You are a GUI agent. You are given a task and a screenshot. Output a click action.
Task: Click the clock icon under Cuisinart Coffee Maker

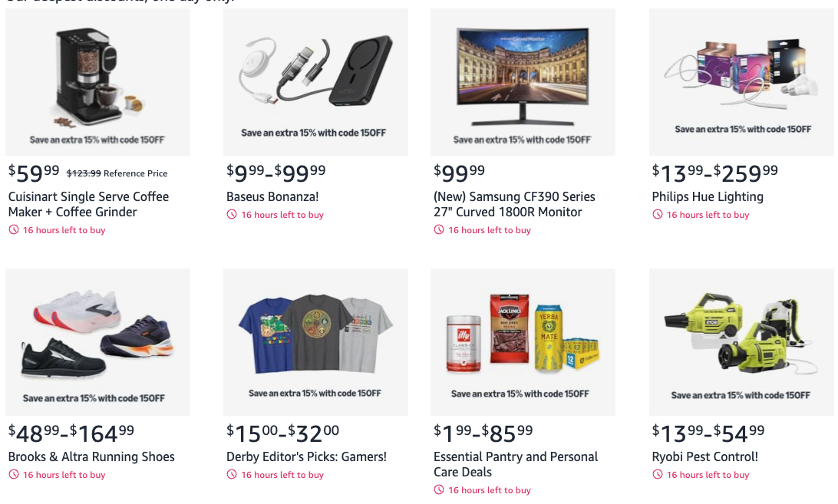pyautogui.click(x=13, y=230)
